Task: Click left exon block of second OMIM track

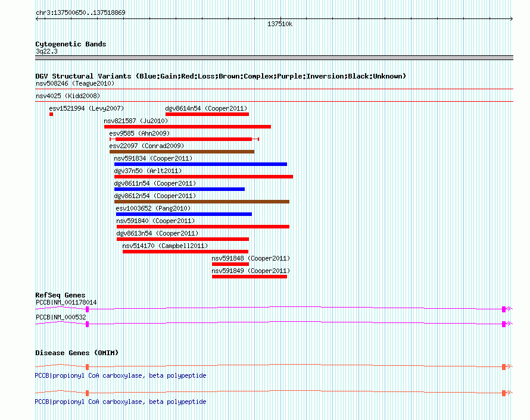Action: click(x=87, y=393)
